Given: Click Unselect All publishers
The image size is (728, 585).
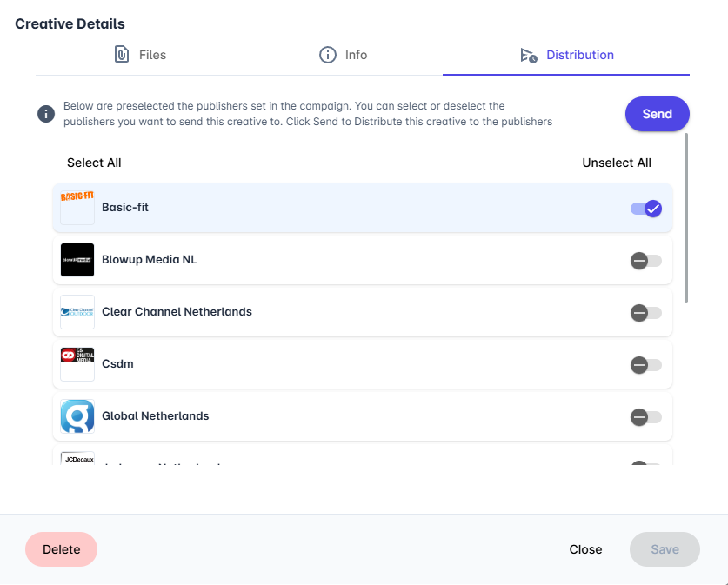Looking at the screenshot, I should click(x=617, y=163).
